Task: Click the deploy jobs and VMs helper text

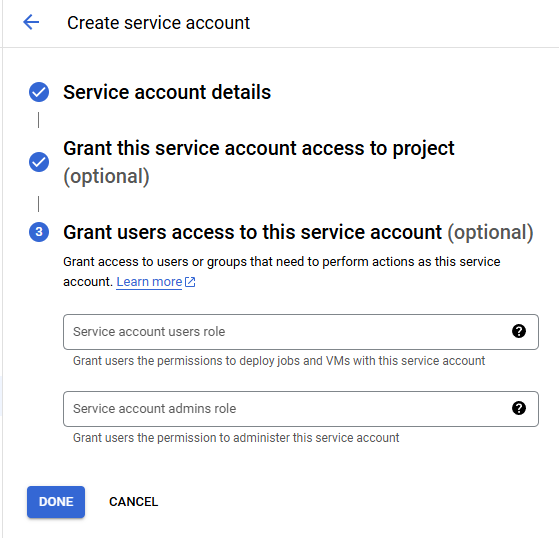Action: [x=279, y=361]
